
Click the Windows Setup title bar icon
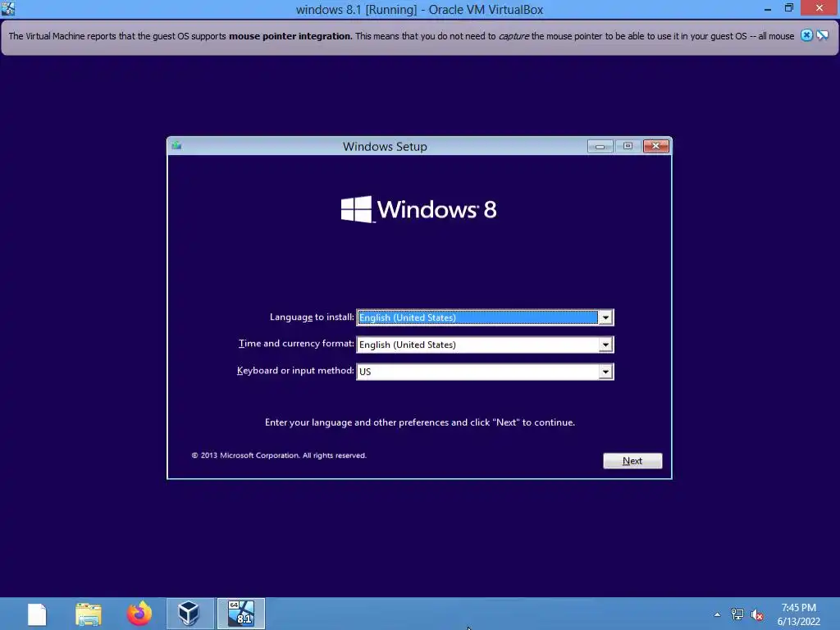coord(177,146)
